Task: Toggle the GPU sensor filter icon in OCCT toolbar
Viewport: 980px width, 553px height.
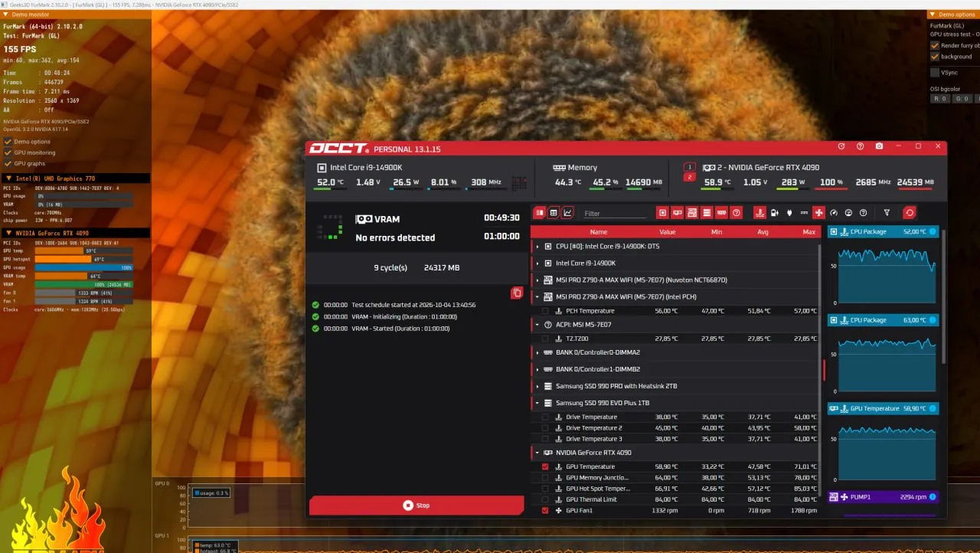Action: [x=678, y=213]
